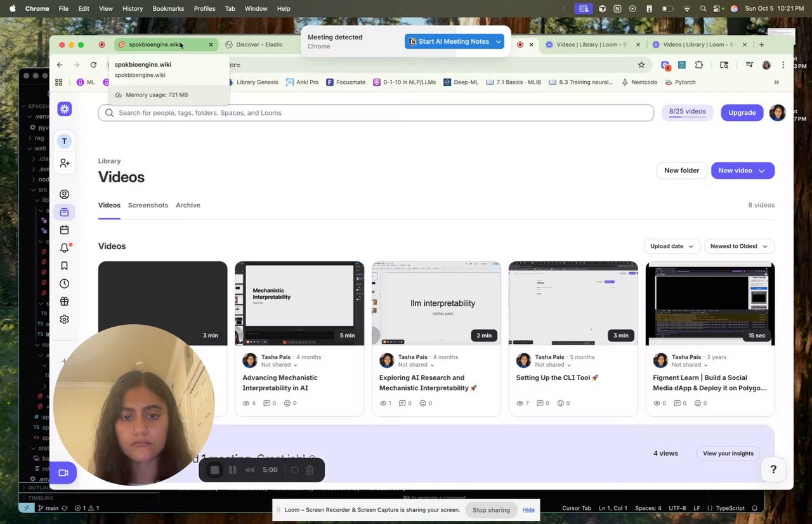812x524 pixels.
Task: Expand the New video dropdown arrow
Action: (762, 171)
